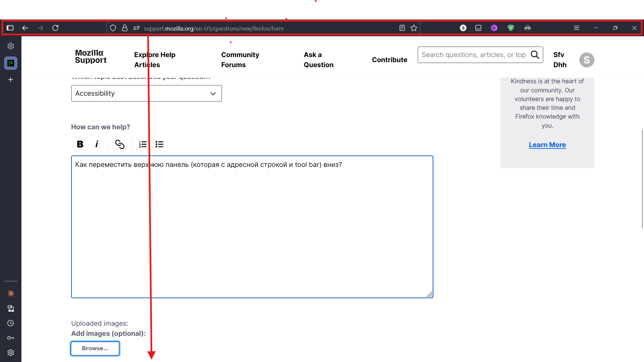Click the spy glasses extension icon
Screen dimensions: 644x362
pyautogui.click(x=528, y=28)
